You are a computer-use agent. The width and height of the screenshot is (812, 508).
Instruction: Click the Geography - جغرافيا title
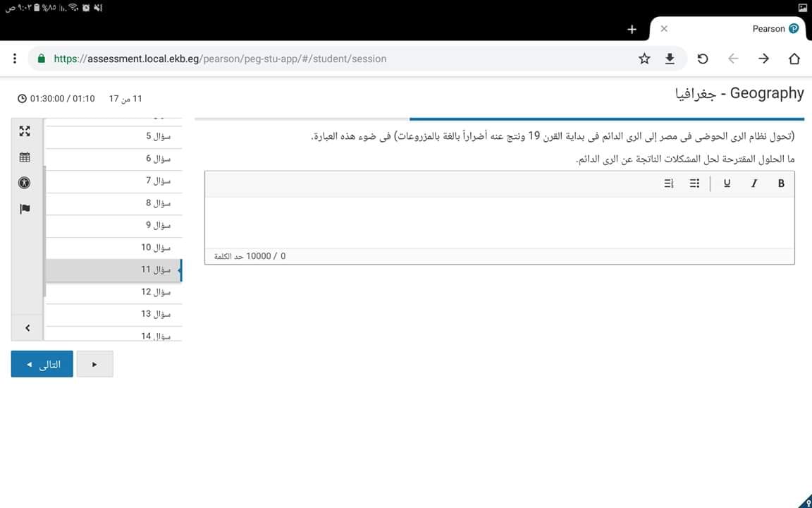pos(739,94)
